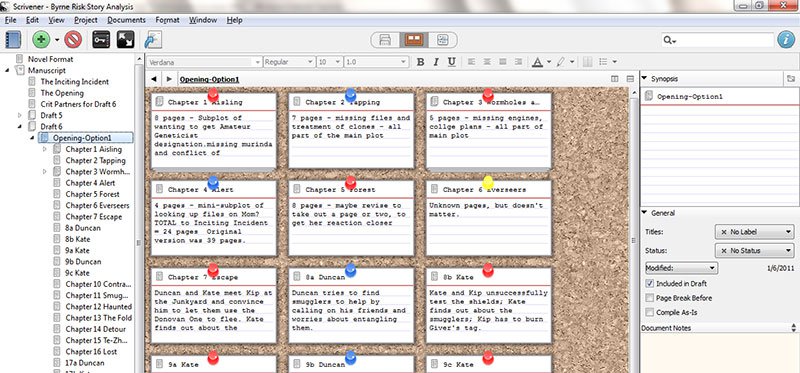Split the editor vertically icon
The image size is (800, 373).
[615, 79]
